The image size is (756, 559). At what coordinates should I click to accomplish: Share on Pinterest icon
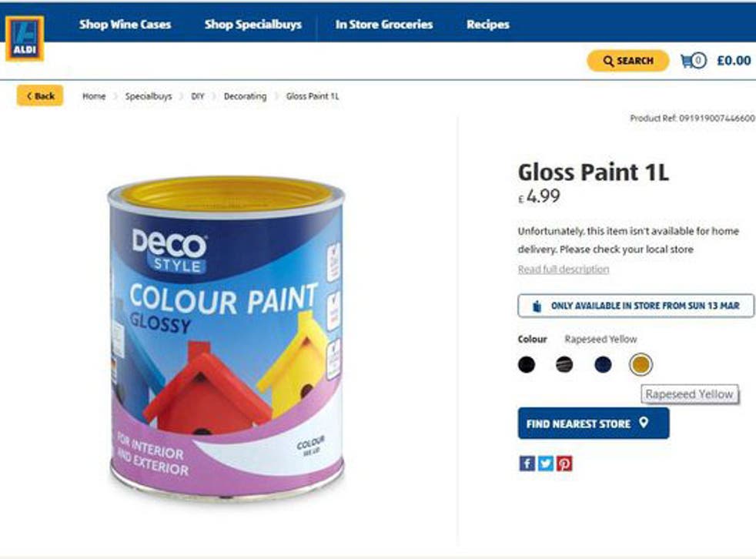pos(564,464)
